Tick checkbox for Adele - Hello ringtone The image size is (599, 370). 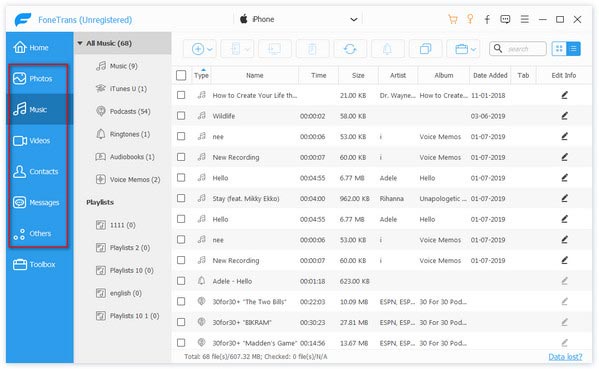(181, 281)
